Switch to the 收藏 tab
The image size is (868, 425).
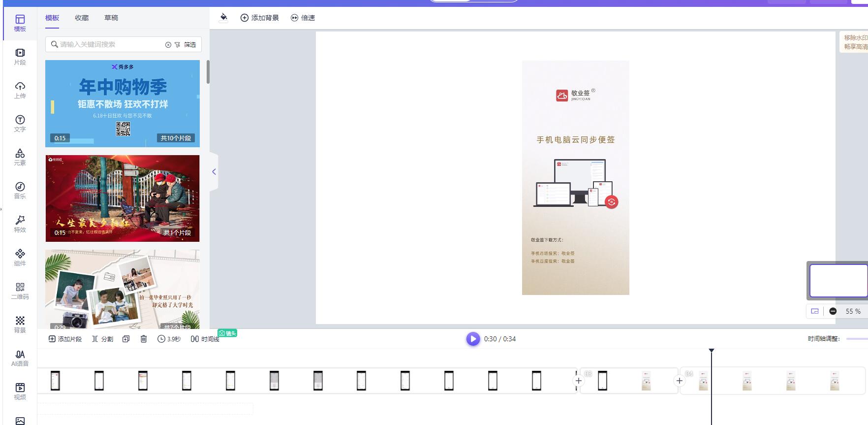82,18
